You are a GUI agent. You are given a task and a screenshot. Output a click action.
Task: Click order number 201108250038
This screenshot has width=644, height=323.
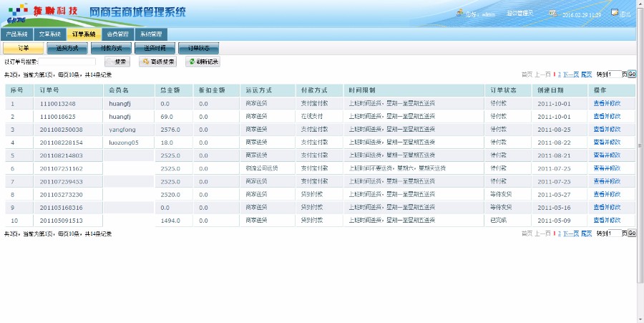point(62,130)
